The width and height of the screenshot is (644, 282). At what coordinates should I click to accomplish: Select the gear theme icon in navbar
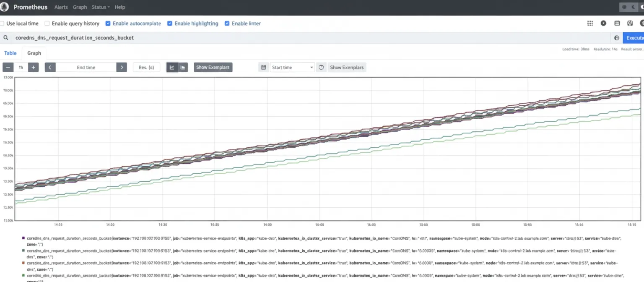point(624,7)
